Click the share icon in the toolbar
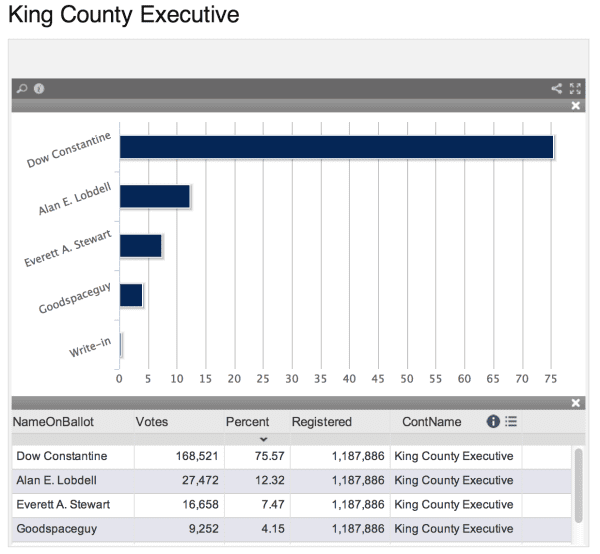This screenshot has height=554, width=600. click(x=557, y=88)
